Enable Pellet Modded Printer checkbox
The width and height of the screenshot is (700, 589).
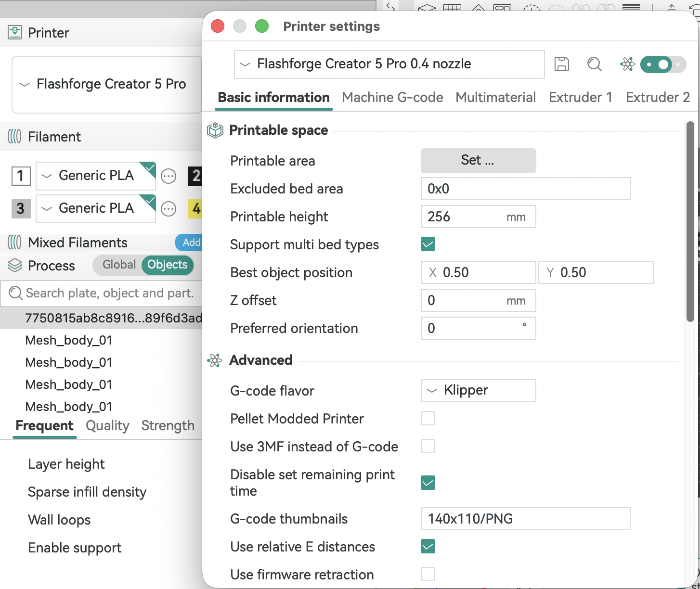click(x=428, y=419)
